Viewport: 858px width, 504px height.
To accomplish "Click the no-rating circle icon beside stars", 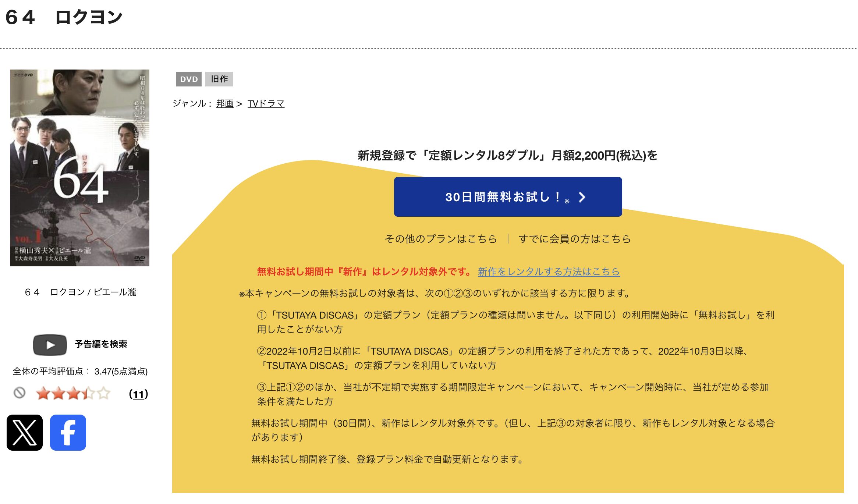I will click(19, 393).
